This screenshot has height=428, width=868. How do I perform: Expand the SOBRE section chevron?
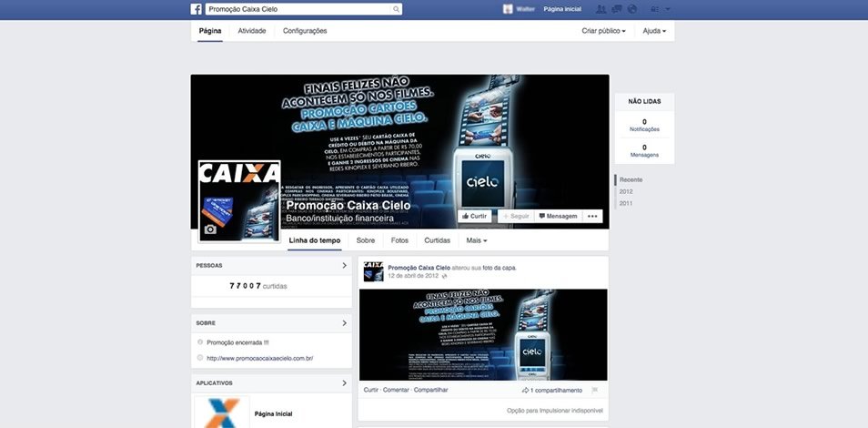point(344,322)
